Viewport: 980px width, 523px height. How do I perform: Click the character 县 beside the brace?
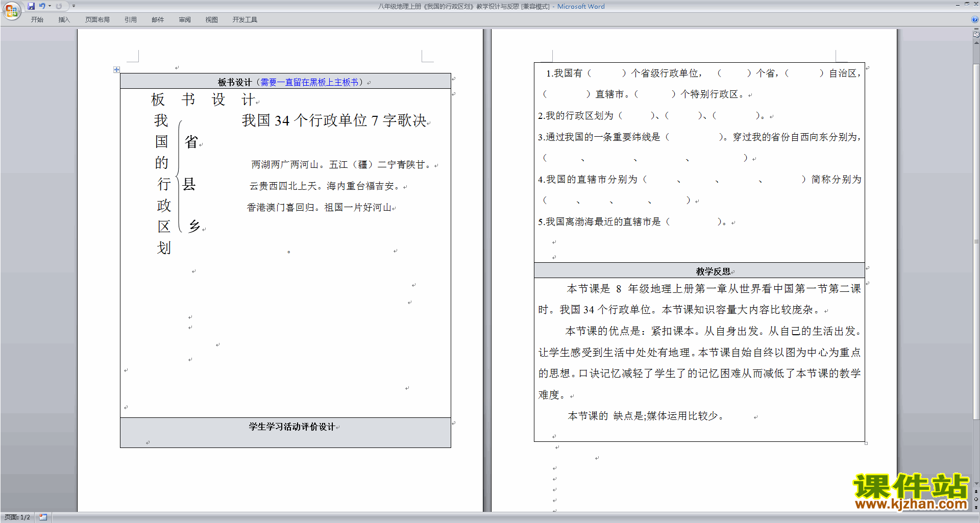click(189, 184)
